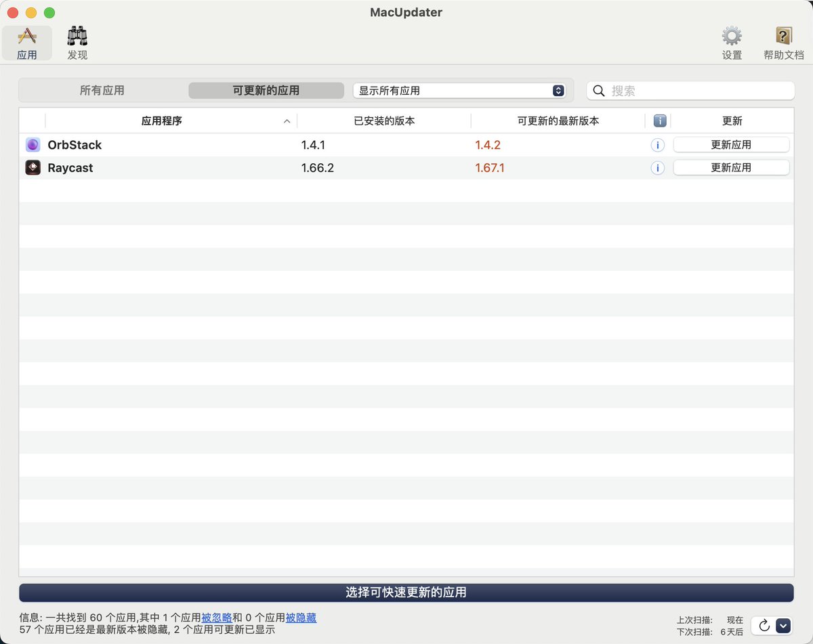Image resolution: width=813 pixels, height=644 pixels.
Task: Click the green window zoom button
Action: point(49,13)
